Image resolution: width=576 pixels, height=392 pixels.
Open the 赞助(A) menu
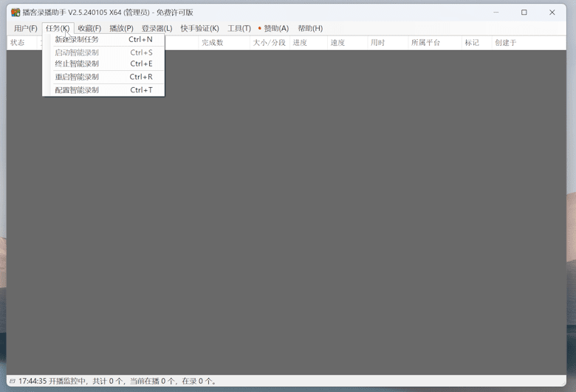[x=273, y=28]
